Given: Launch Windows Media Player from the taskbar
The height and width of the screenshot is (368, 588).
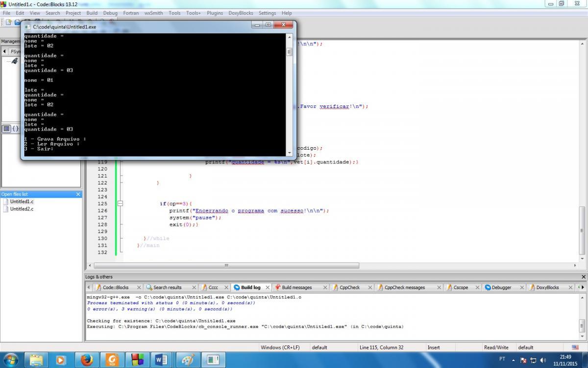Looking at the screenshot, I should click(x=61, y=360).
